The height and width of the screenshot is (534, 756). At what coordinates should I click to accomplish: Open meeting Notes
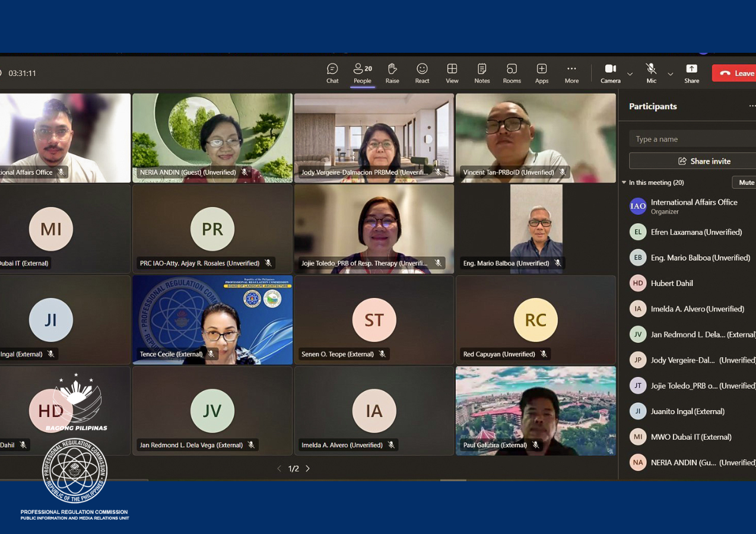tap(482, 74)
